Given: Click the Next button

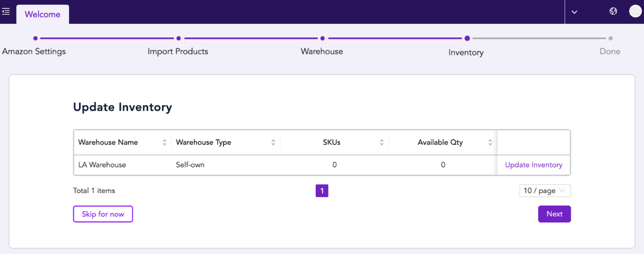Looking at the screenshot, I should [x=554, y=214].
